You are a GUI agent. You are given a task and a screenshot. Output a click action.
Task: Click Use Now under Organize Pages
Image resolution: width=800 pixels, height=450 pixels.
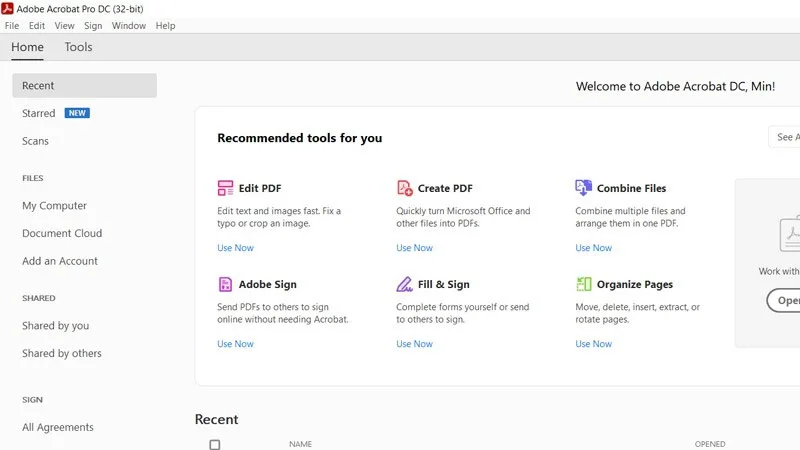(x=593, y=344)
